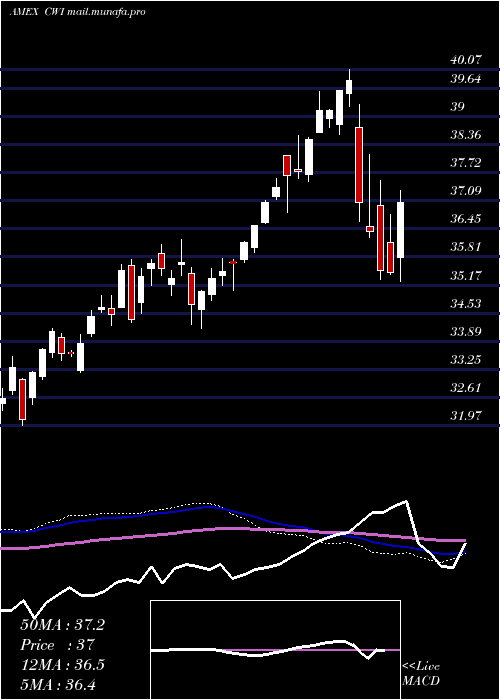Viewport: 500px width, 700px height.
Task: Click the <<Live MACD label
Action: click(x=421, y=674)
